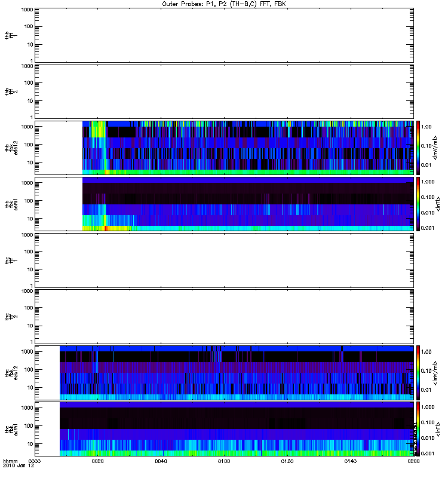Click the '<|nT|>' label beside thb scm1 color bar
448x478 pixels.
(438, 204)
